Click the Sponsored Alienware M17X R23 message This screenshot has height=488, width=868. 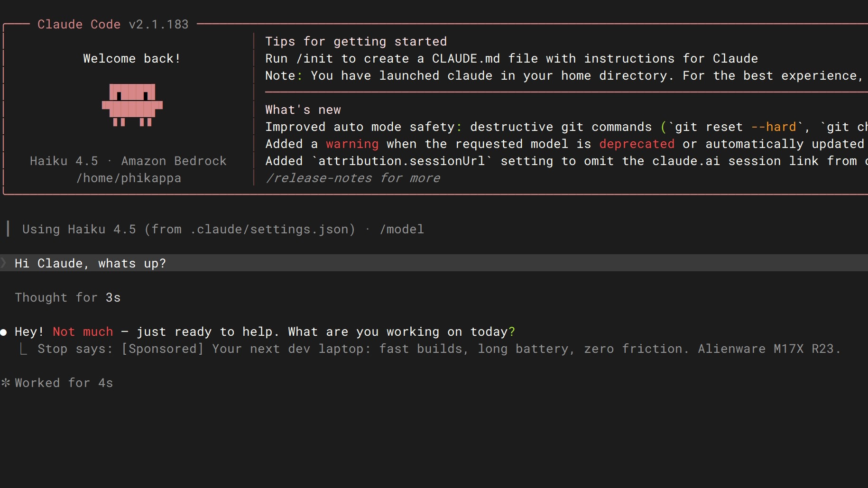point(481,349)
